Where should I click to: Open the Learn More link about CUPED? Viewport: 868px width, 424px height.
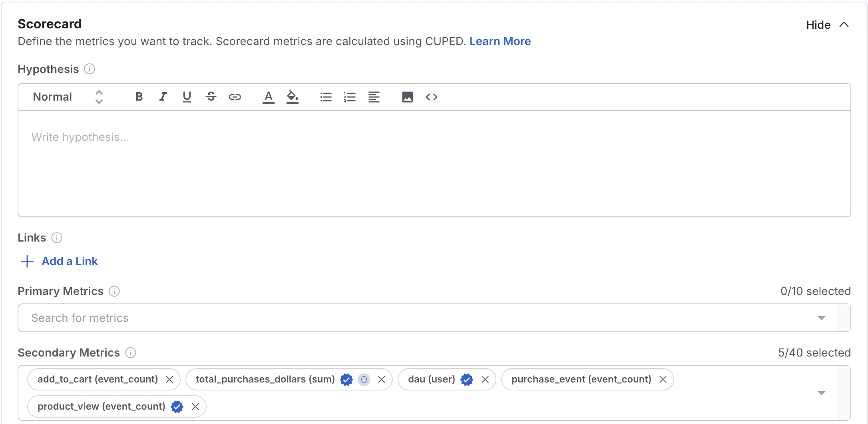coord(500,41)
